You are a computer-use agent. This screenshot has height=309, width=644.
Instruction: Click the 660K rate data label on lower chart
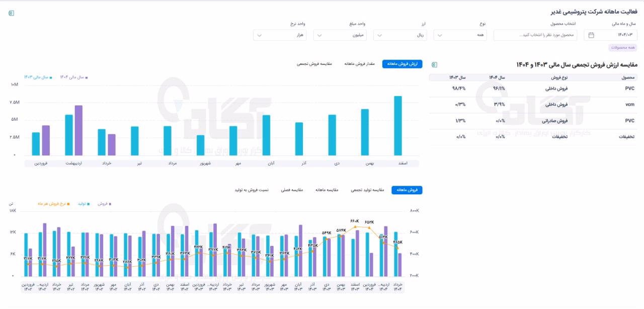(354, 221)
